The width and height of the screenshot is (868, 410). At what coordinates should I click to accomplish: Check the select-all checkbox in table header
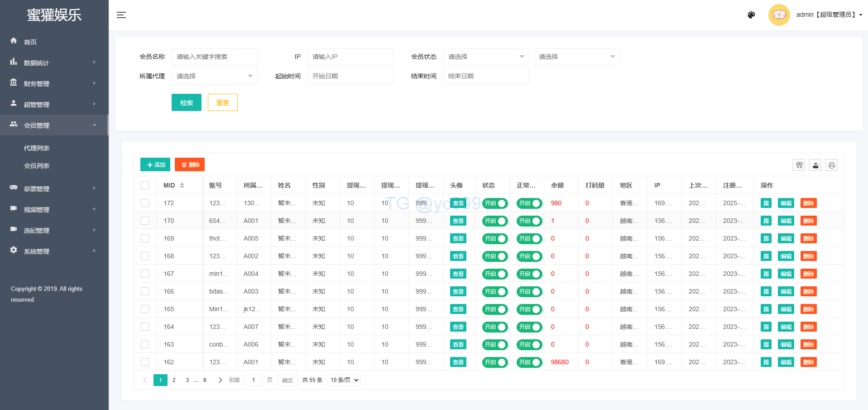(x=145, y=185)
